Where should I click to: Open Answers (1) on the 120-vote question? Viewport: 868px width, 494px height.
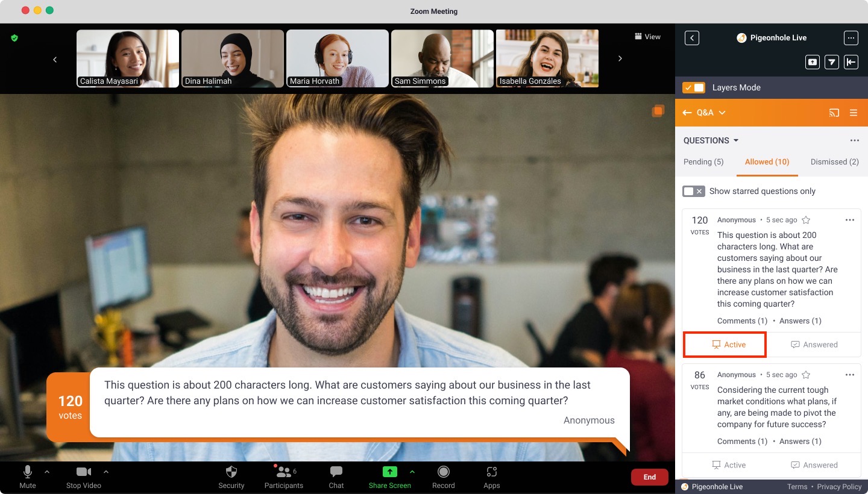coord(800,320)
